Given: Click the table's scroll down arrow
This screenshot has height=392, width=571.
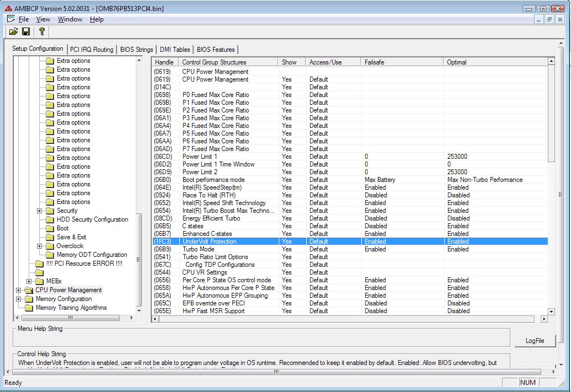Looking at the screenshot, I should 551,312.
